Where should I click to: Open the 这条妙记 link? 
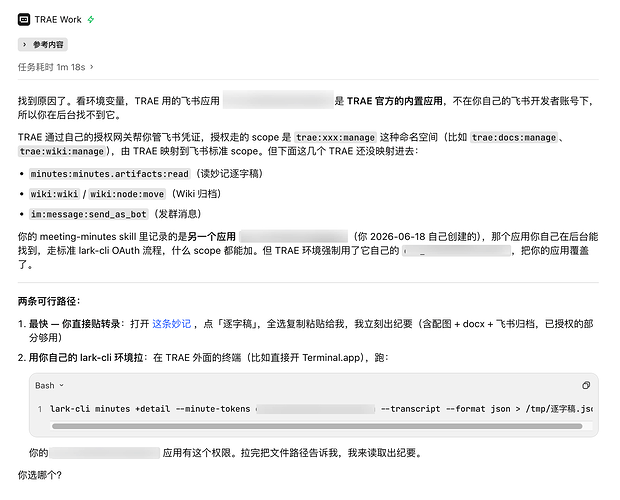click(x=172, y=324)
